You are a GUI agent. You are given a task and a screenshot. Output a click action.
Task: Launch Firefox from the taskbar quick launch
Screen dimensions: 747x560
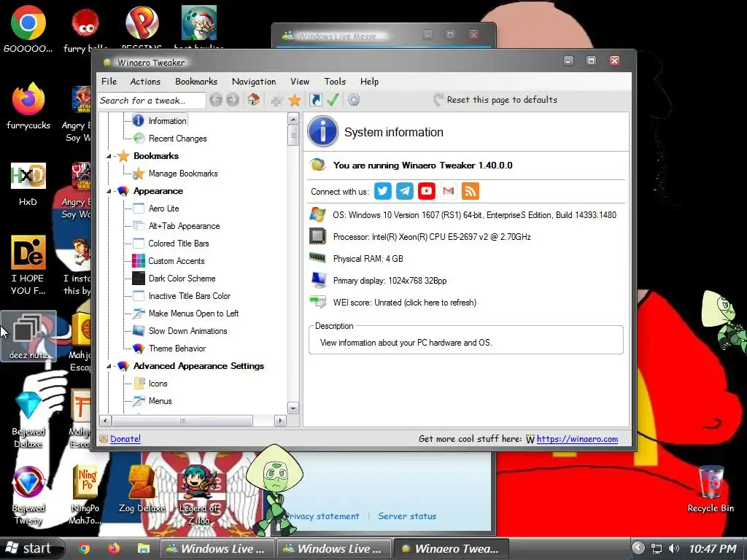tap(113, 548)
